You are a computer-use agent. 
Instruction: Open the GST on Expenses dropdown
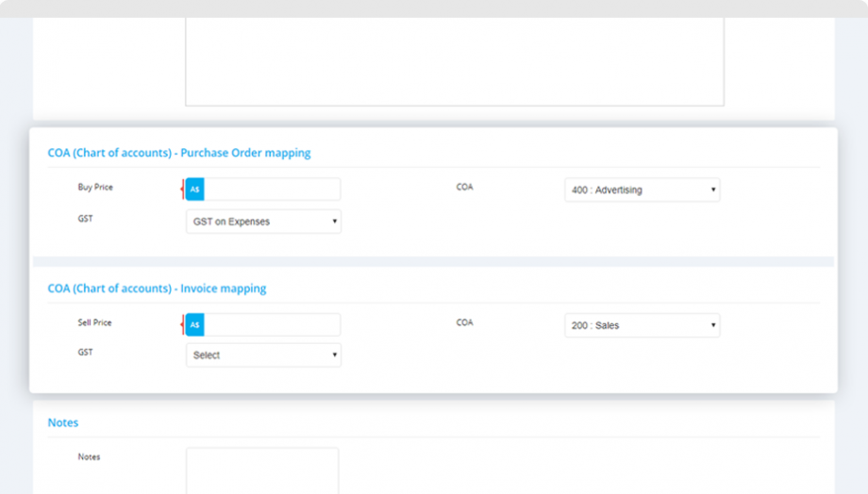tap(263, 222)
